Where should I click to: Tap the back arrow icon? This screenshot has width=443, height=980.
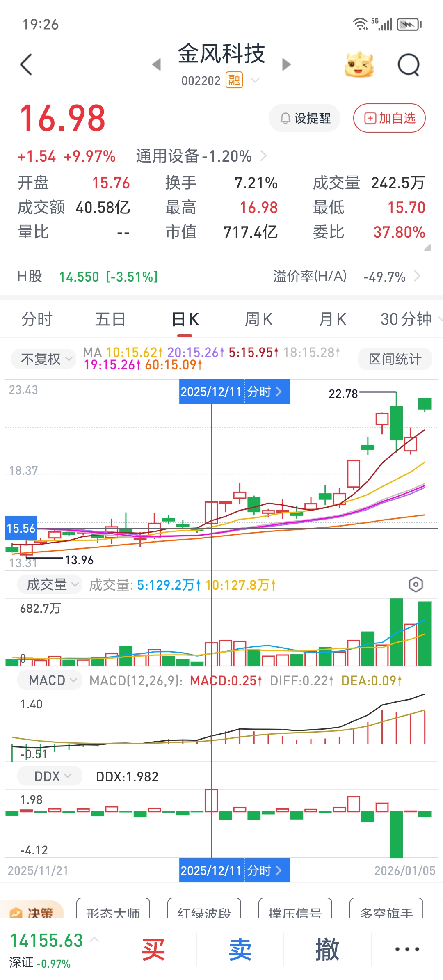tap(26, 64)
